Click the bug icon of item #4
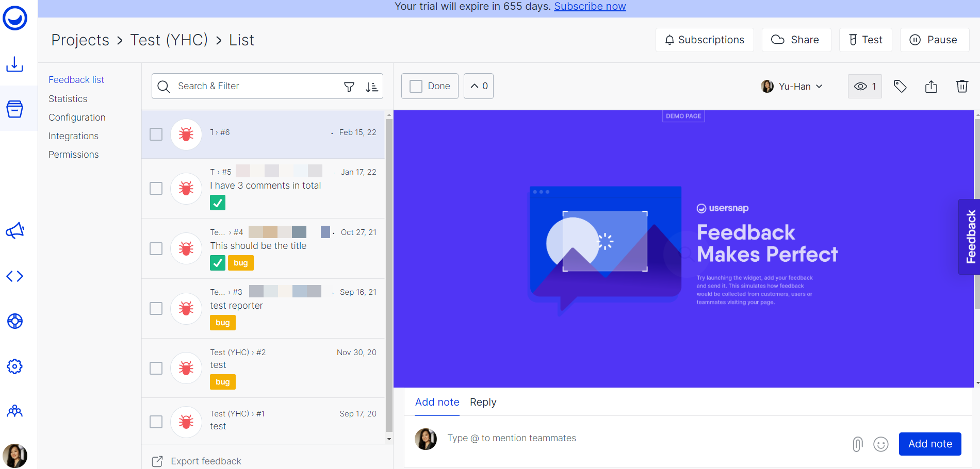 (x=186, y=248)
